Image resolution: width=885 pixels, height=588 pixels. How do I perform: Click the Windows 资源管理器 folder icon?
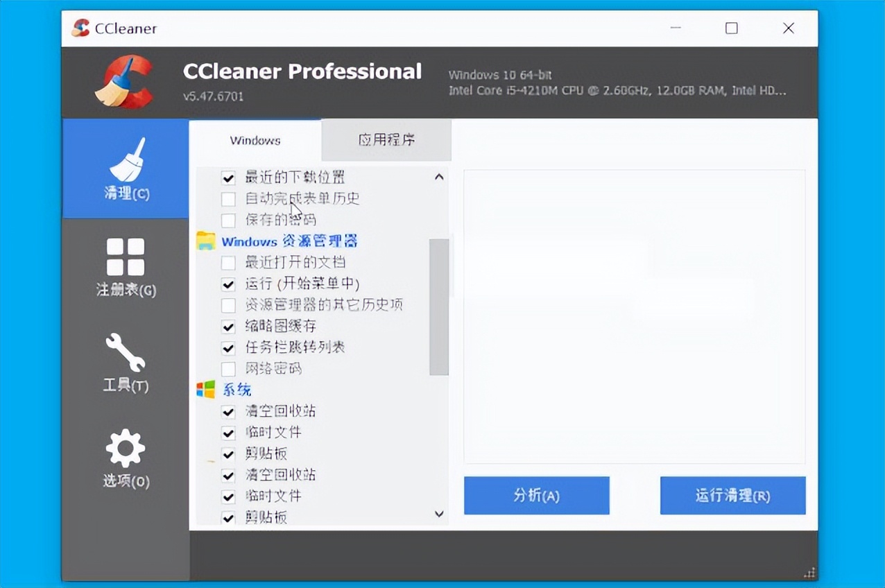pos(206,241)
